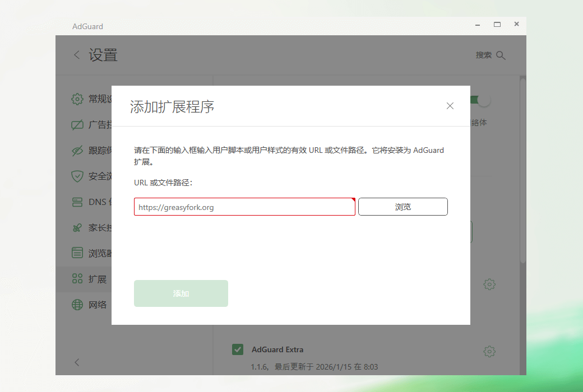Close the 添加扩展程序 dialog

pos(450,105)
